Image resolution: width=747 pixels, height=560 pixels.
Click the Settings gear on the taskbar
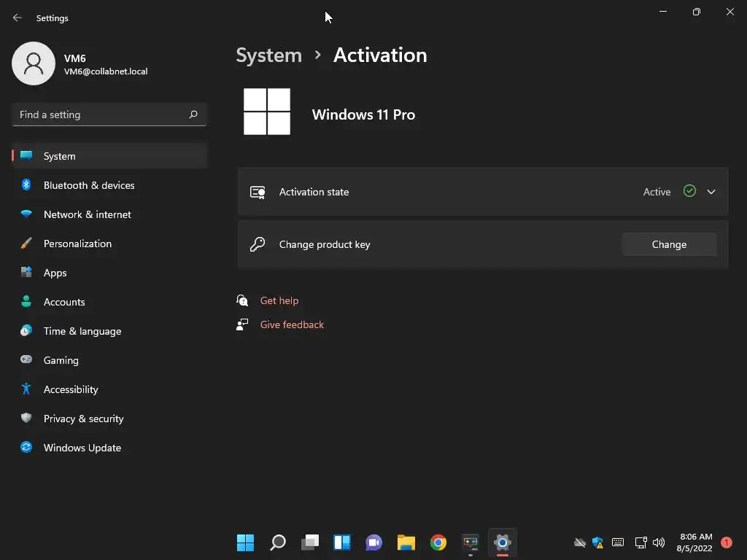(503, 542)
